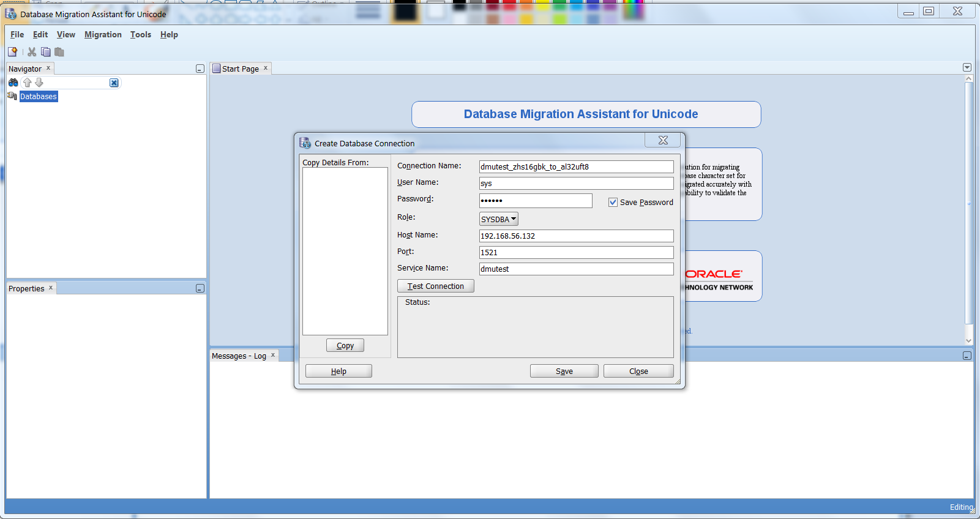Select the Databases node in Navigator

pyautogui.click(x=39, y=97)
